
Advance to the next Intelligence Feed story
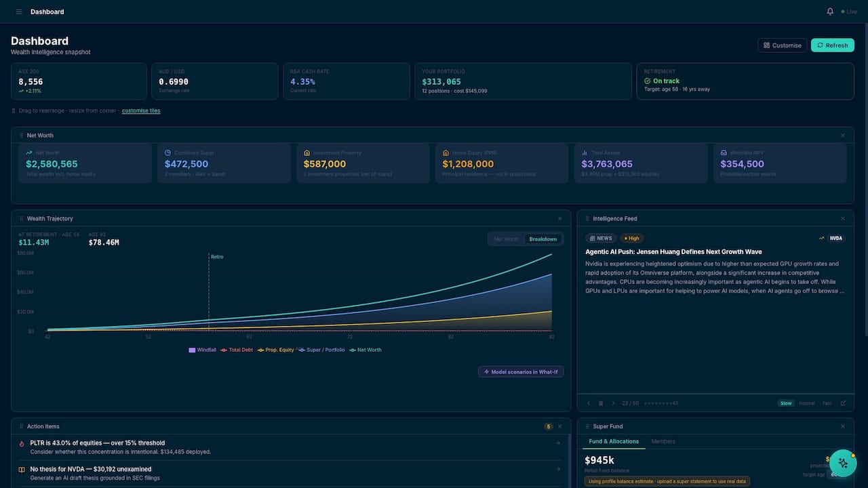coord(613,403)
